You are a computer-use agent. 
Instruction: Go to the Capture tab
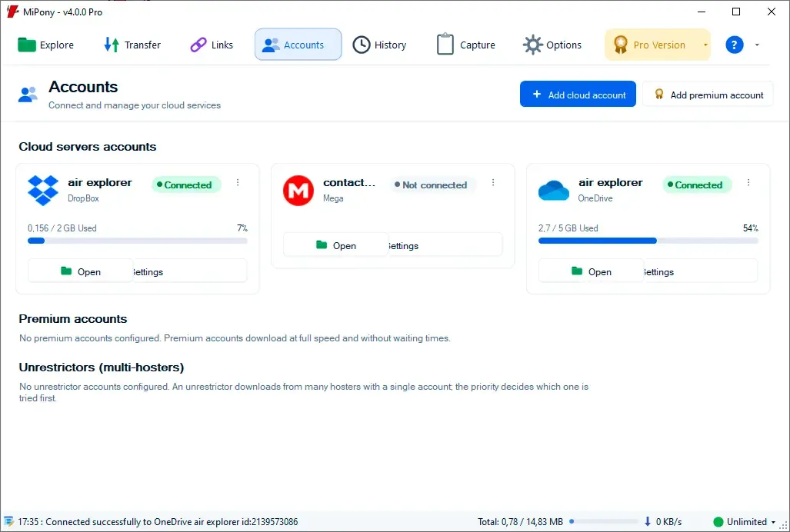point(466,45)
